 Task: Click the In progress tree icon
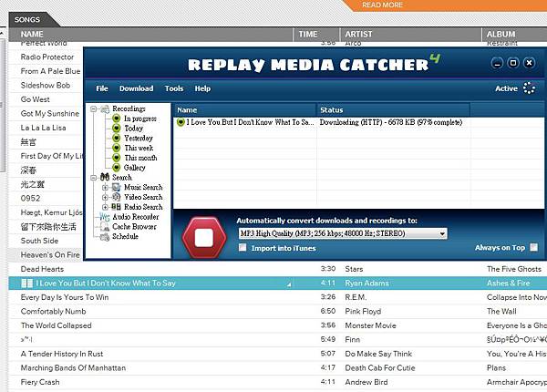point(117,119)
